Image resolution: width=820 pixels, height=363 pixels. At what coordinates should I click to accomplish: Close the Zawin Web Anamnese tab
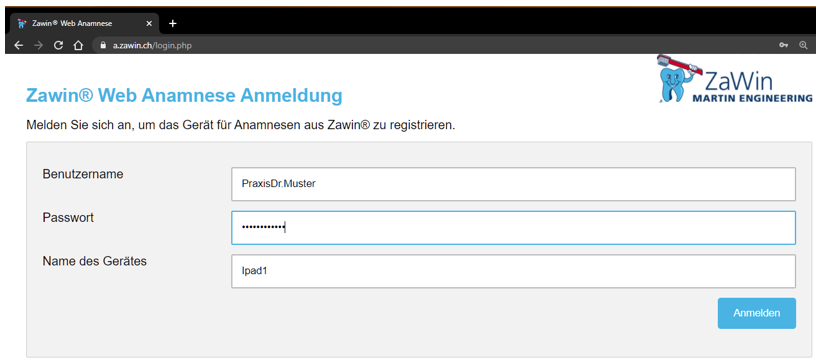[x=149, y=24]
